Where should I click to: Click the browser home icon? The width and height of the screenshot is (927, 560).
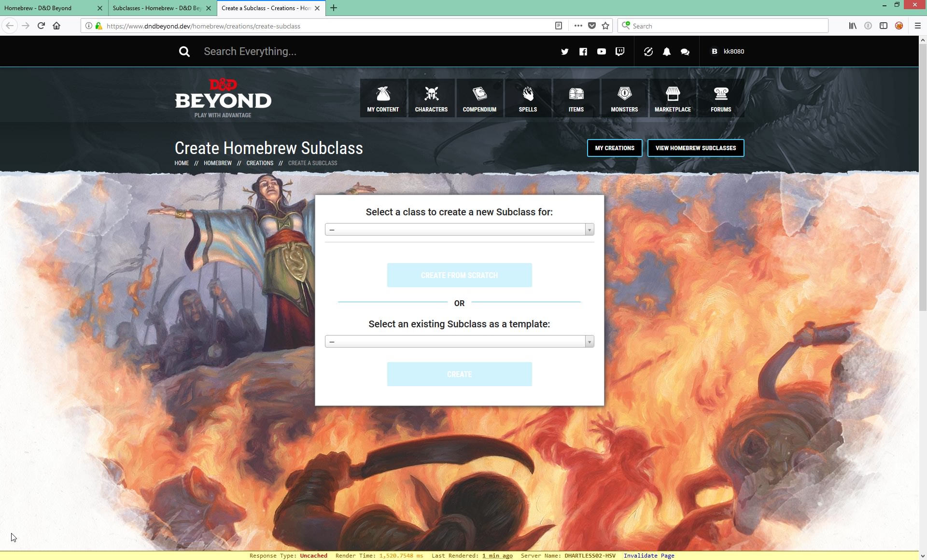click(x=56, y=26)
